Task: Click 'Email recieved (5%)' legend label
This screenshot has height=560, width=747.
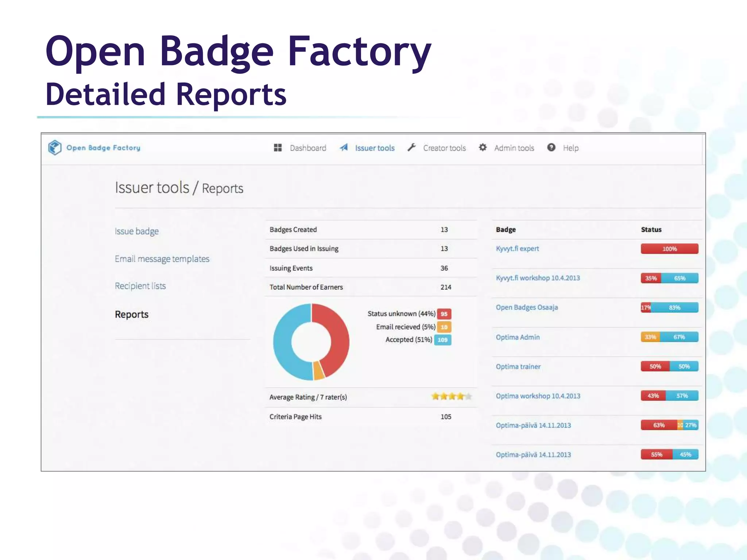Action: pyautogui.click(x=406, y=327)
